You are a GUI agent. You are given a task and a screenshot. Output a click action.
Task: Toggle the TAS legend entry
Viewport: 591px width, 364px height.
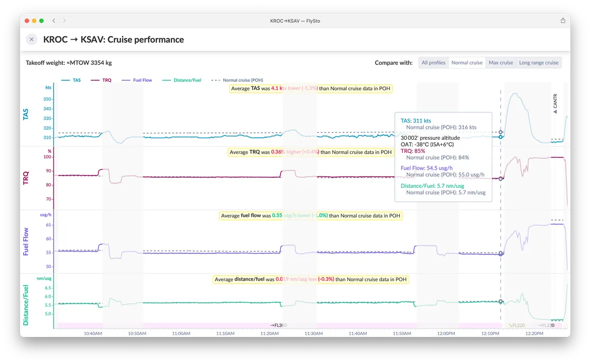click(71, 80)
